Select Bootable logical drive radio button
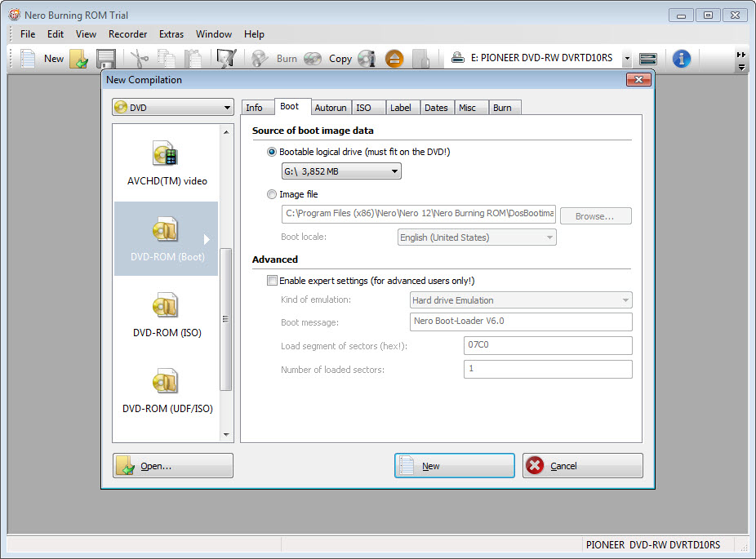This screenshot has width=756, height=559. click(x=272, y=152)
